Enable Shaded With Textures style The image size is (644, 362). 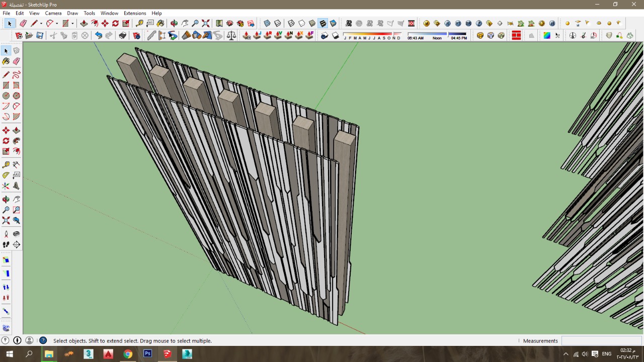pyautogui.click(x=323, y=24)
